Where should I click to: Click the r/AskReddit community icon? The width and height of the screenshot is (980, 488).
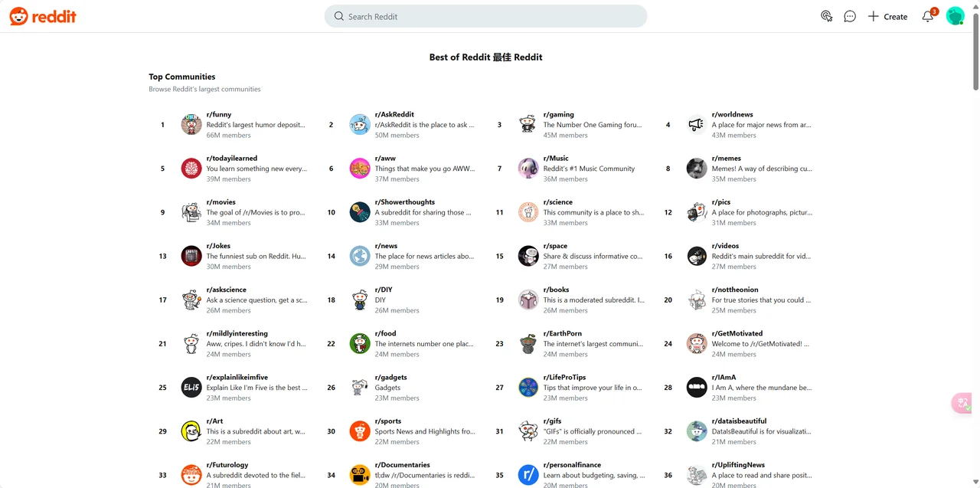360,125
